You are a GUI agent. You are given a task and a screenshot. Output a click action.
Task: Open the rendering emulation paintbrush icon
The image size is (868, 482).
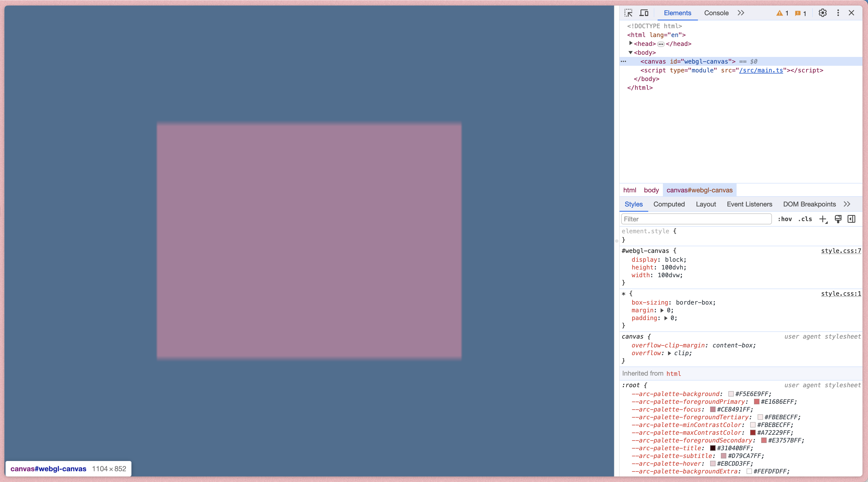[838, 219]
